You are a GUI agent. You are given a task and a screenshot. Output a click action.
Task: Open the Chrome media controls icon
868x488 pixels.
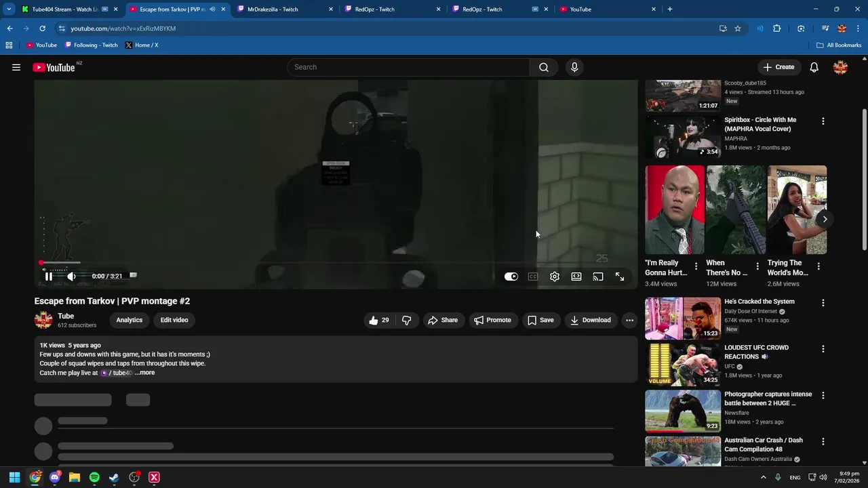825,28
